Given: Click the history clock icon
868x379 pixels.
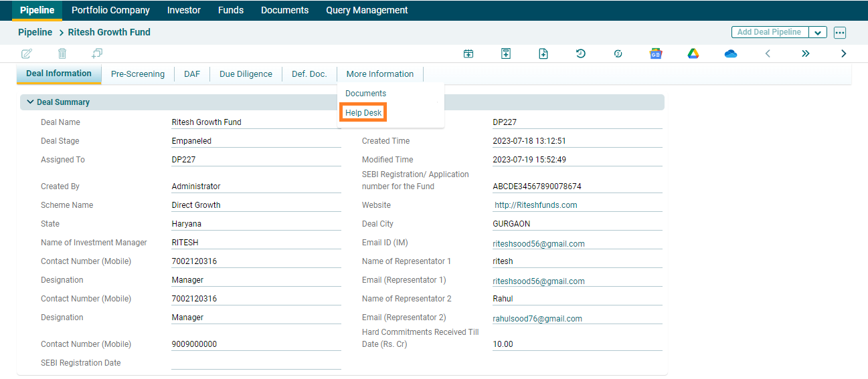Looking at the screenshot, I should coord(581,53).
